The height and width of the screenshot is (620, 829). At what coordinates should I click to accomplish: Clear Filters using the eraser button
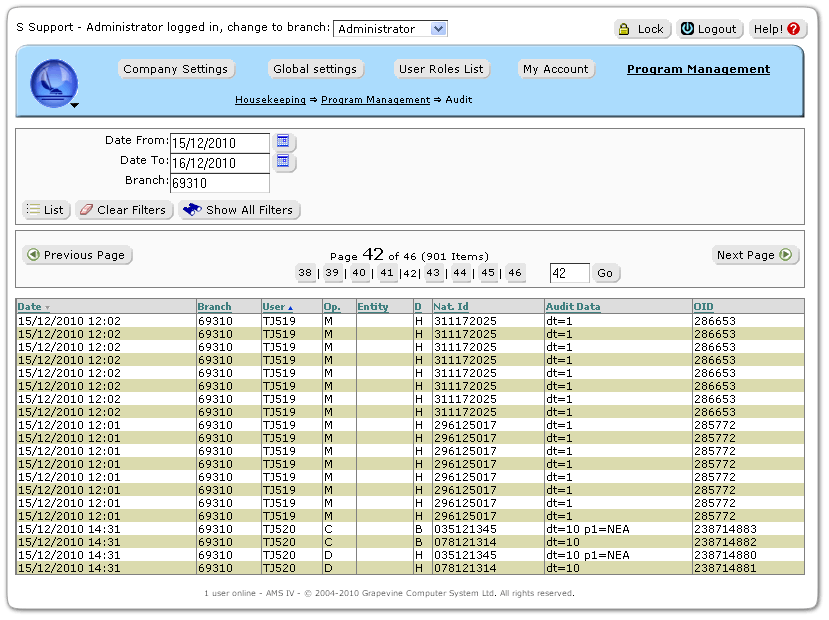[x=122, y=210]
